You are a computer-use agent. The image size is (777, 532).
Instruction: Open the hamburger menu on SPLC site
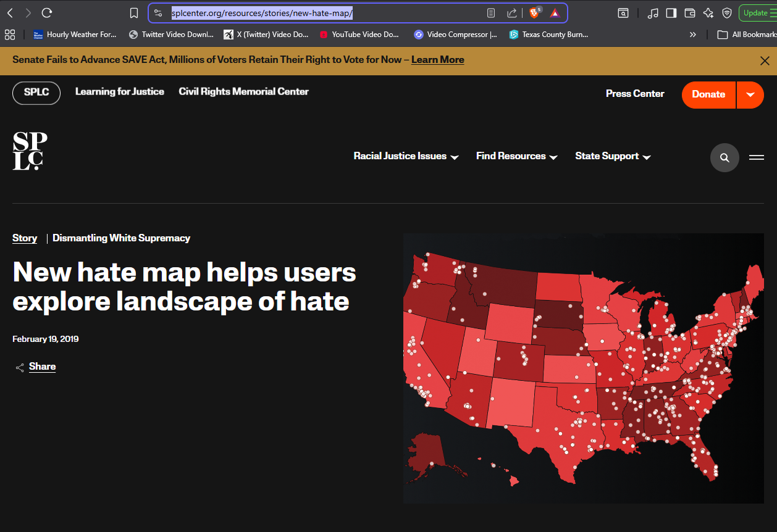(x=757, y=158)
